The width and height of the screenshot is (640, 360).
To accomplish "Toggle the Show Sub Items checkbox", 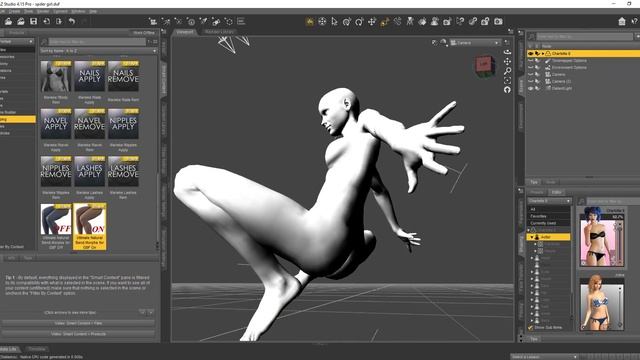I will 531,328.
